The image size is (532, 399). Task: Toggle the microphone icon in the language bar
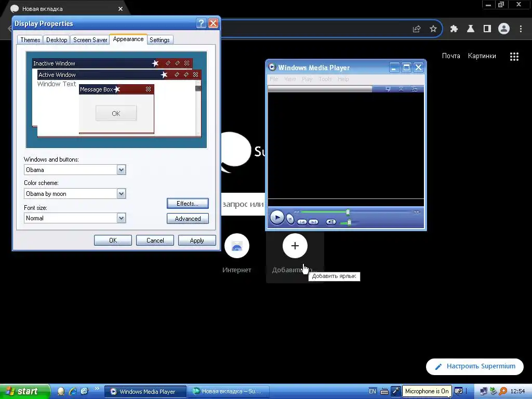coord(395,391)
